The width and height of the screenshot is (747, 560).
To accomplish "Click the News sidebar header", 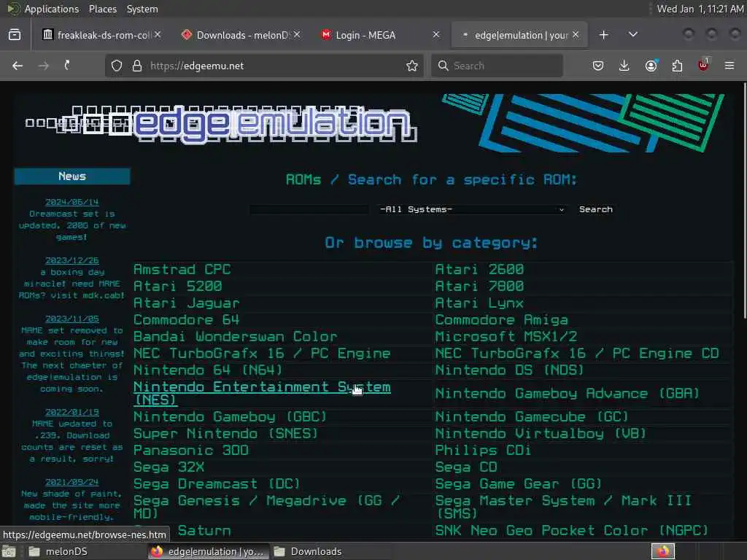I will [72, 176].
